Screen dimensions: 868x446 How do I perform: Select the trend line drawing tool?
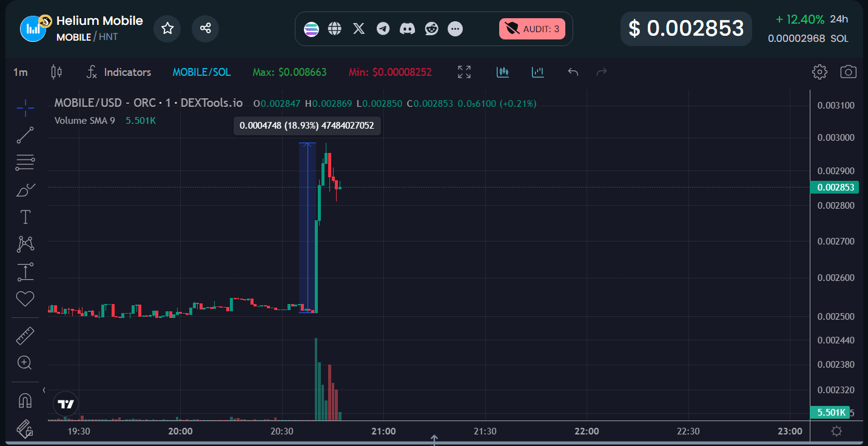[25, 135]
